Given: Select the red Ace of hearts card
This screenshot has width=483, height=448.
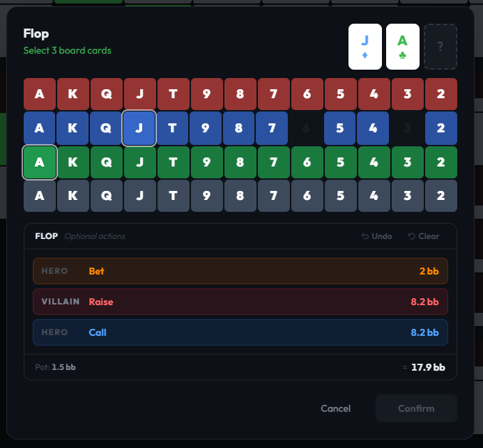Looking at the screenshot, I should point(40,94).
